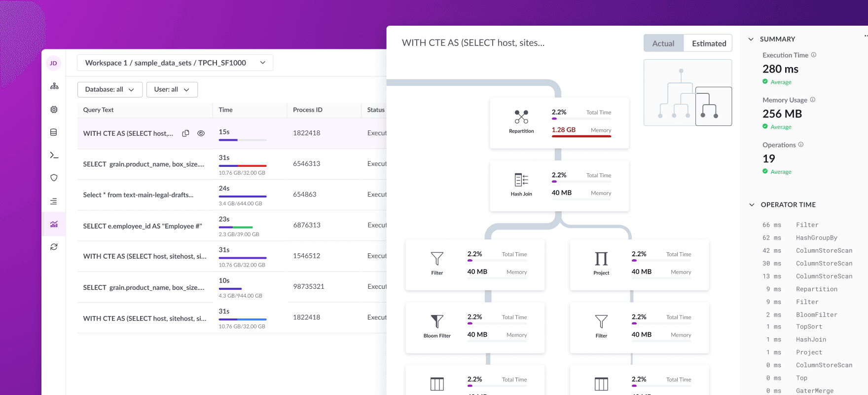Open the security shield sidebar icon
The height and width of the screenshot is (395, 868).
tap(54, 178)
